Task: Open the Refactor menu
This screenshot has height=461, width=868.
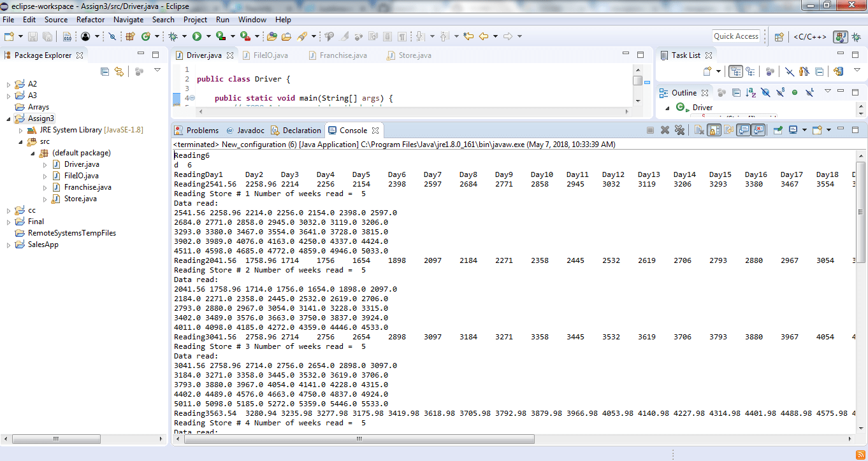Action: tap(90, 20)
